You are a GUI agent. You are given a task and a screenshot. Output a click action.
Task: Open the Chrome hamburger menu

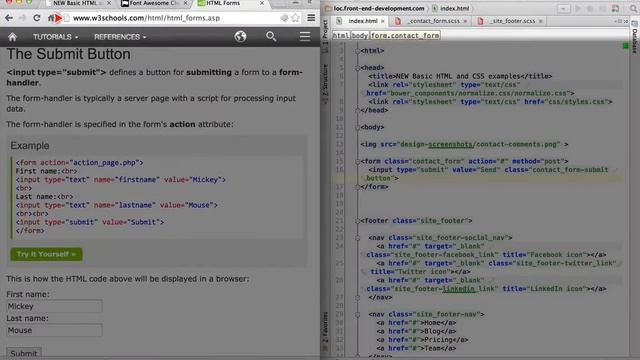pyautogui.click(x=311, y=18)
